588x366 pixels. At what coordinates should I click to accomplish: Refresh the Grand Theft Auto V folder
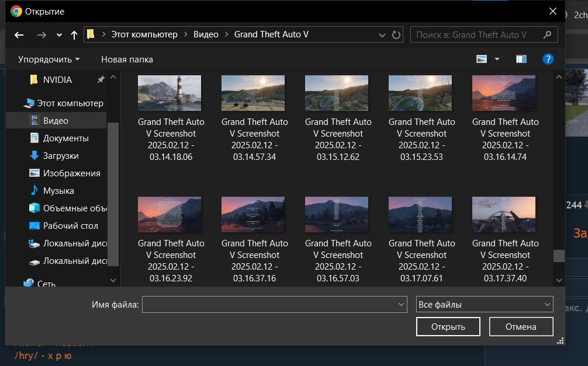396,35
